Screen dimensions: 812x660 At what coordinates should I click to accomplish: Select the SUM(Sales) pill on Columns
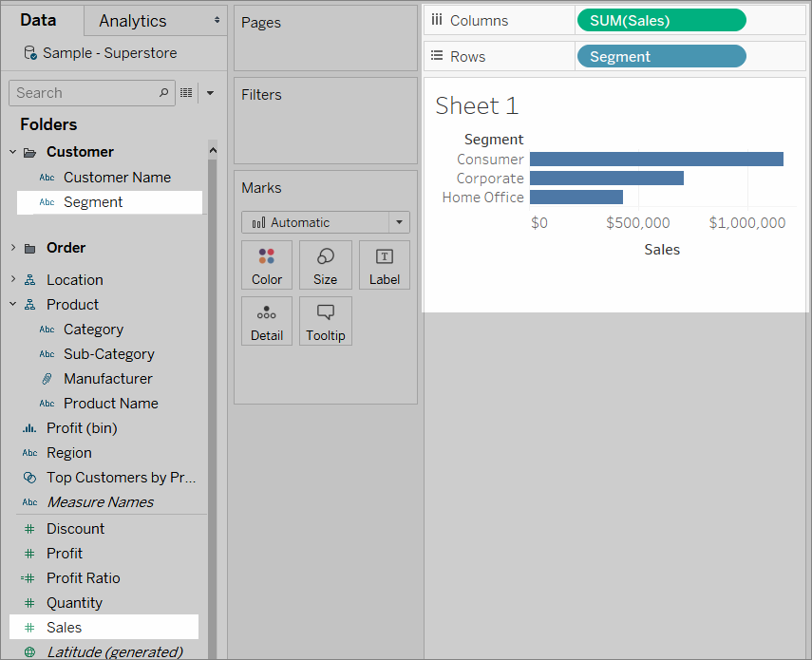pos(661,20)
